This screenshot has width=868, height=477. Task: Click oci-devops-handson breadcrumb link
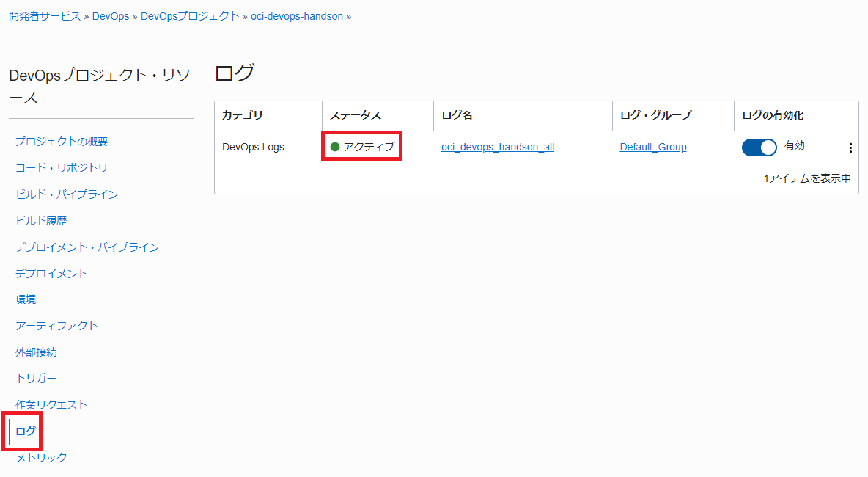pos(297,16)
